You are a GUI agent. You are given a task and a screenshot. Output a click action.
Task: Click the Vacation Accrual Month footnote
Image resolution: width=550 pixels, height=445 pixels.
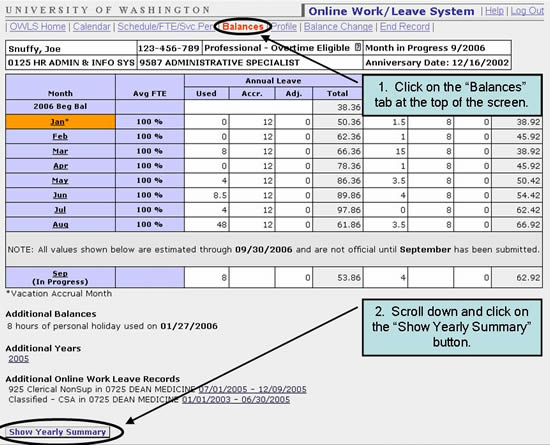(x=59, y=294)
